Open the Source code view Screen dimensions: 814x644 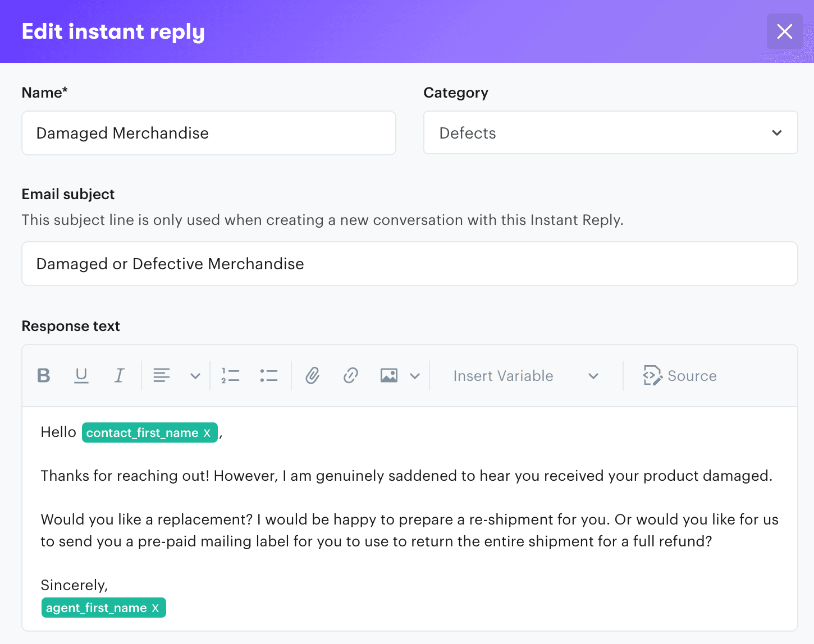(680, 375)
